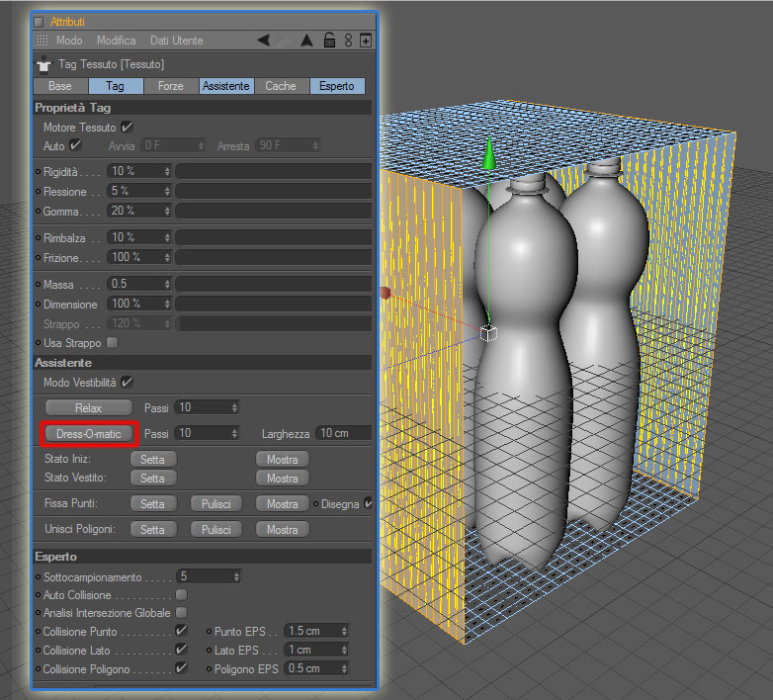Adjust Sottocampionamento stepper arrows

(x=236, y=576)
